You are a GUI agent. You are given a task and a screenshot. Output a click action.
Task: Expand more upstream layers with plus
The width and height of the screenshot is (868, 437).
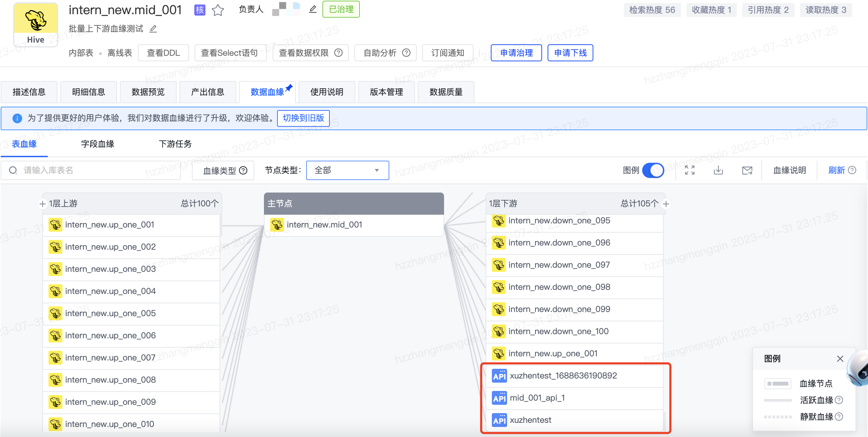[x=42, y=204]
